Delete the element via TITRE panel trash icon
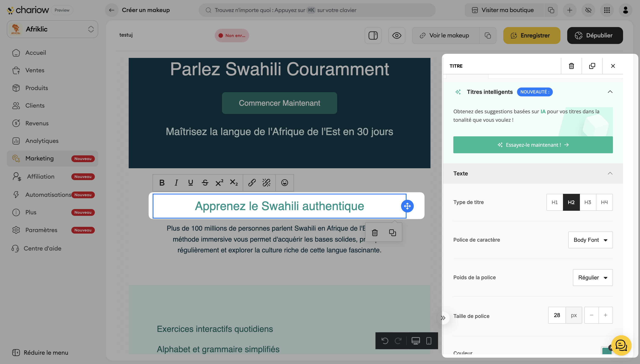640x364 pixels. click(571, 66)
